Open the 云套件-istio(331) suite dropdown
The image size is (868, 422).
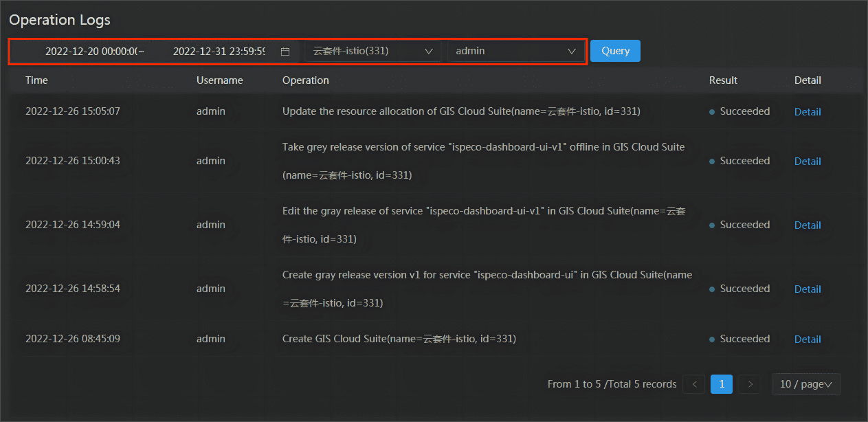(x=372, y=51)
